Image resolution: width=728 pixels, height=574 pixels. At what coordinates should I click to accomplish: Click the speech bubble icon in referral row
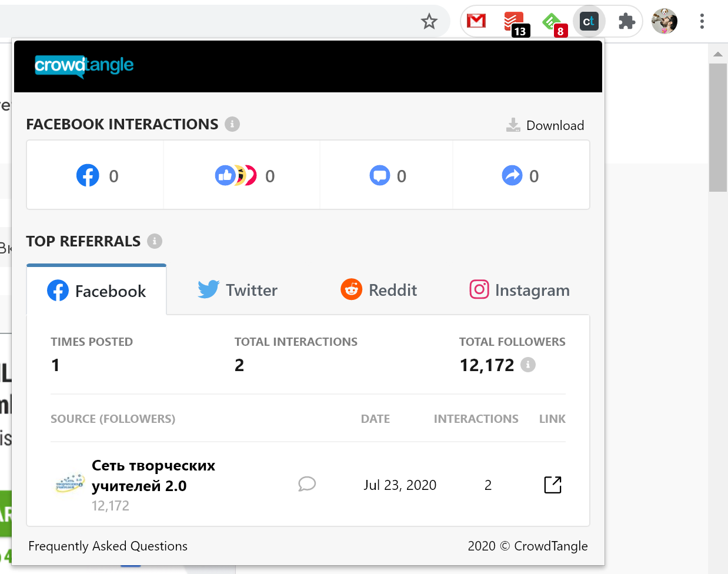click(x=307, y=484)
